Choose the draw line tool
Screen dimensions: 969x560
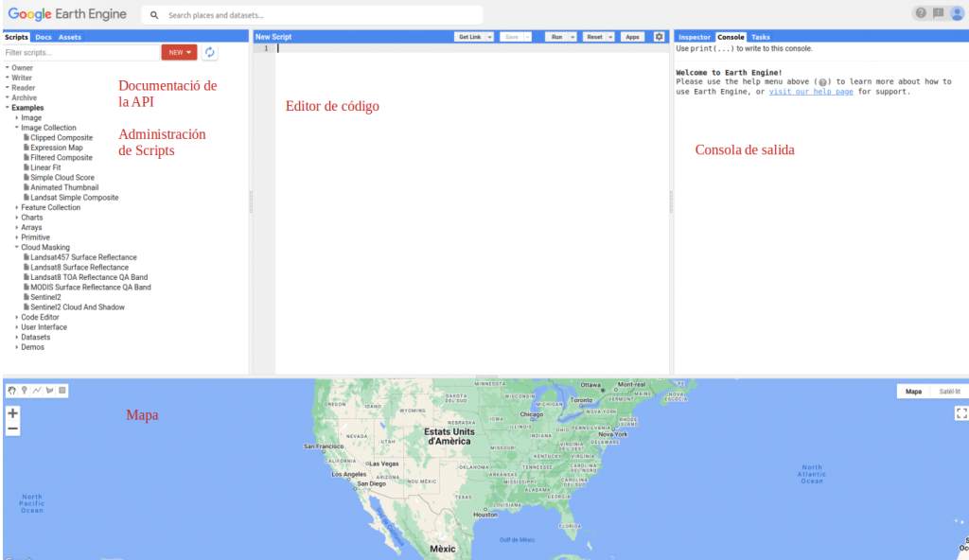(37, 390)
